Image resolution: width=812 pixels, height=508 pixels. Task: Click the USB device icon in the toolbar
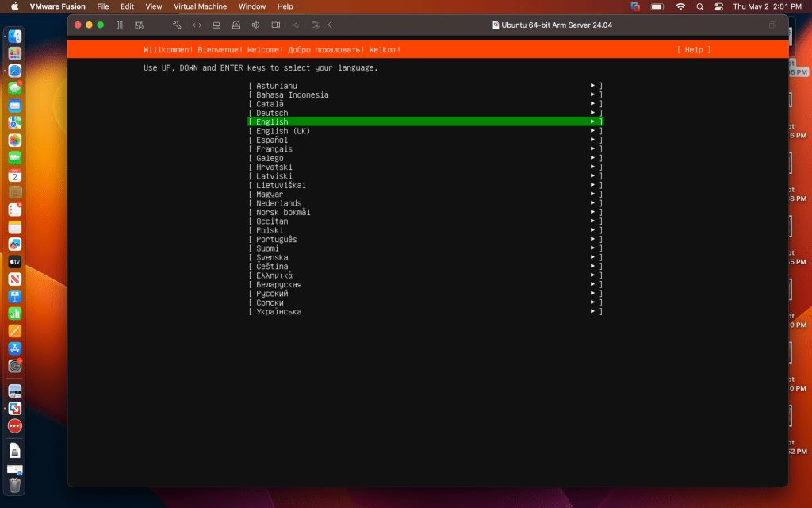296,25
